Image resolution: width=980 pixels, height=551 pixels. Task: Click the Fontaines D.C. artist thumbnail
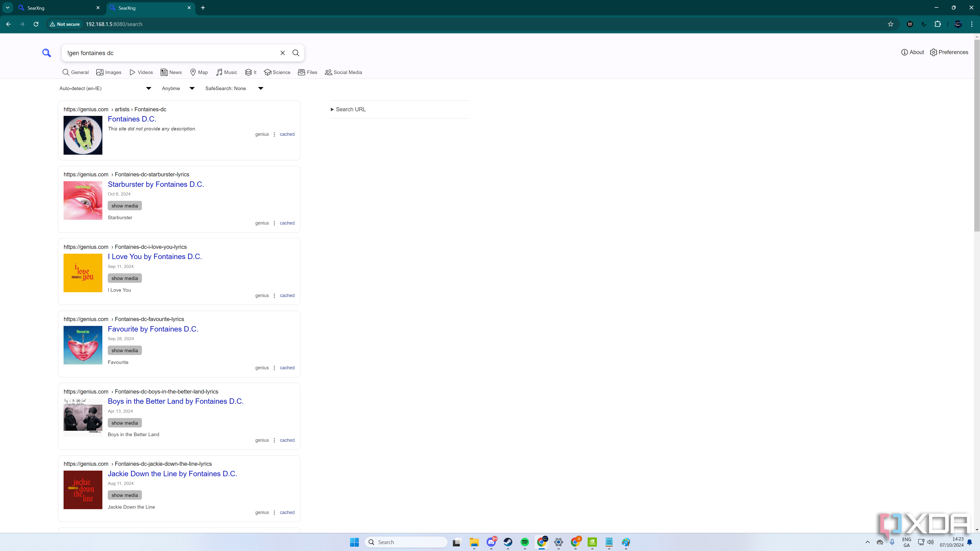click(83, 135)
